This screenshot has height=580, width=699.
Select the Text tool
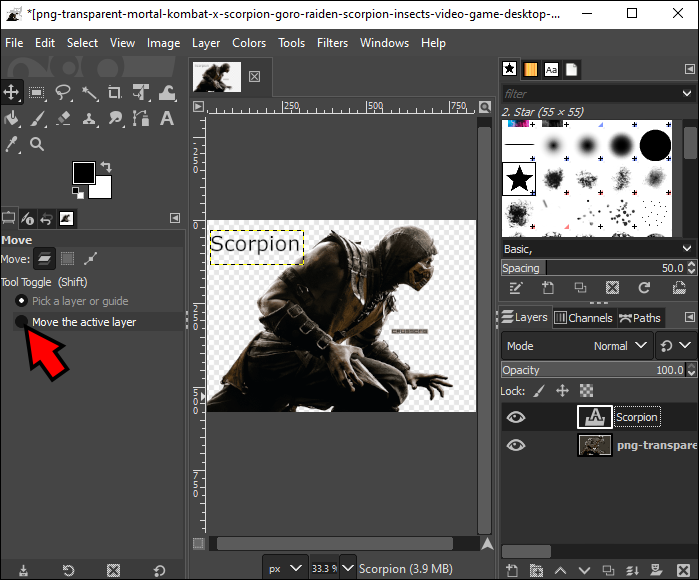click(167, 119)
